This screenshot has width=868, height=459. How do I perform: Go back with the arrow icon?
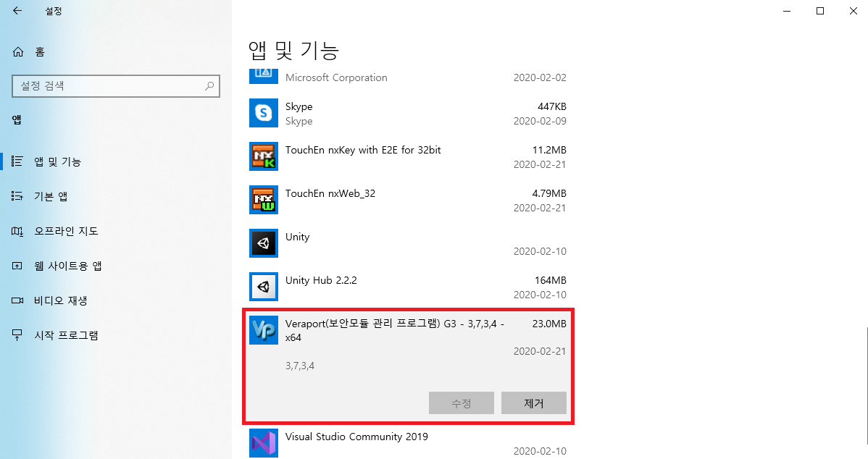[x=17, y=11]
